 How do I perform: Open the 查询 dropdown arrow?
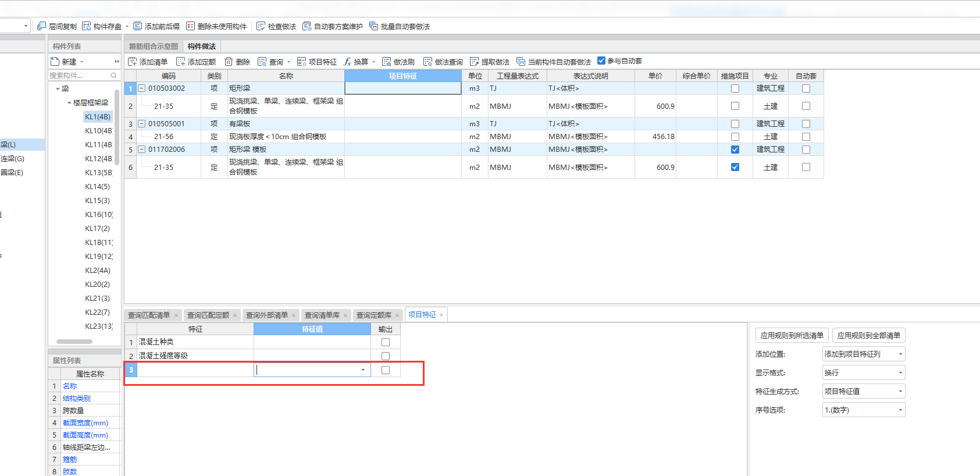pos(288,62)
